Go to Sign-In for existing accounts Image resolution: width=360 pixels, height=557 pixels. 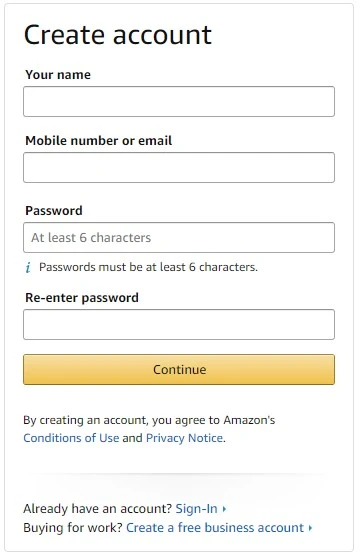coord(197,509)
